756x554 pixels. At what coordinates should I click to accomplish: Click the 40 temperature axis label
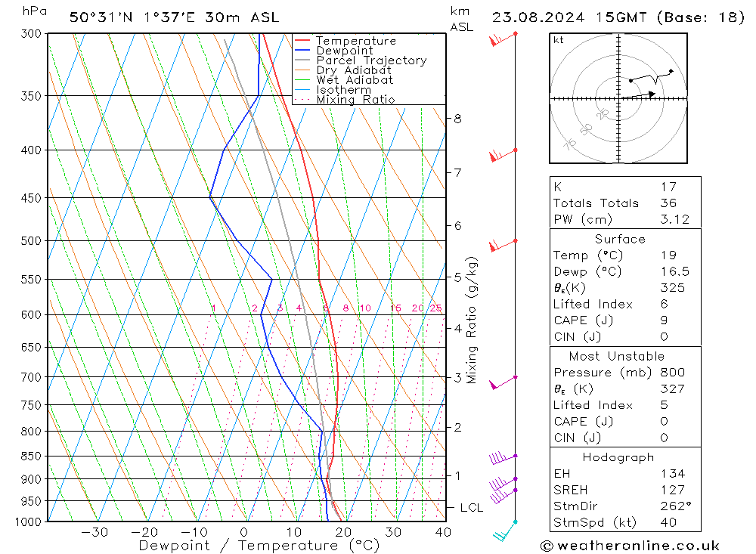point(443,532)
